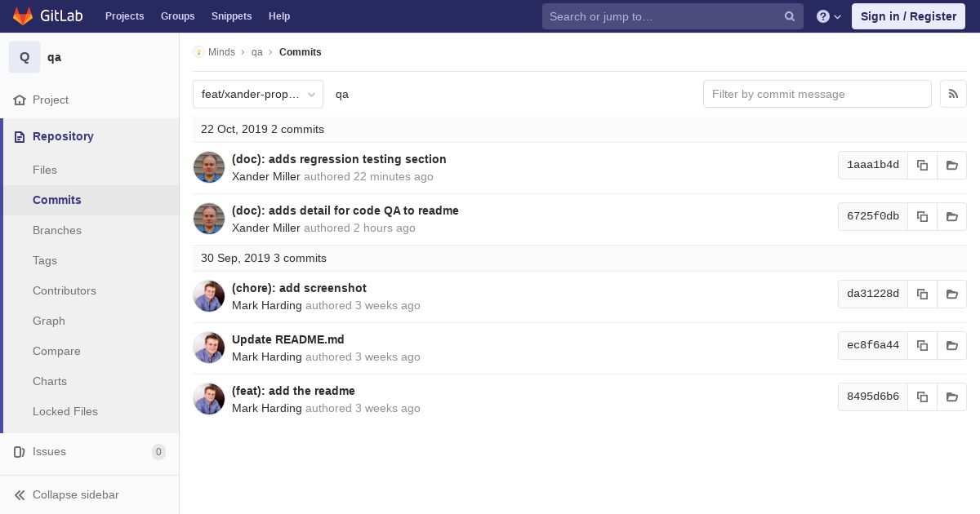Copy commit SHA ec8f6a44
Image resolution: width=980 pixels, height=514 pixels.
pyautogui.click(x=922, y=345)
